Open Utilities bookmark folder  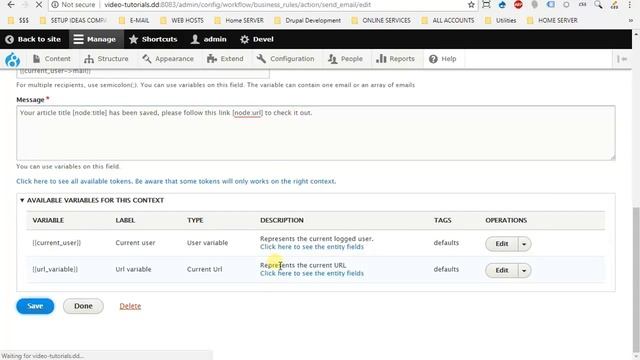500,20
